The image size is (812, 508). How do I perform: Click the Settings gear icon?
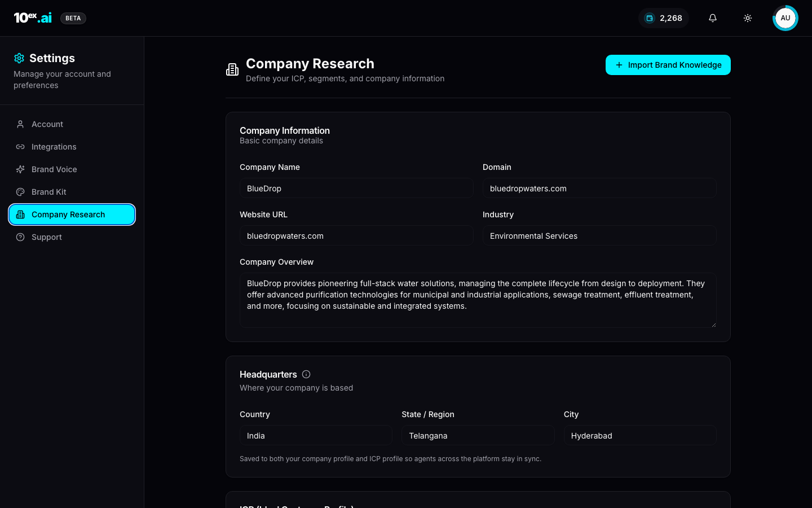click(19, 58)
